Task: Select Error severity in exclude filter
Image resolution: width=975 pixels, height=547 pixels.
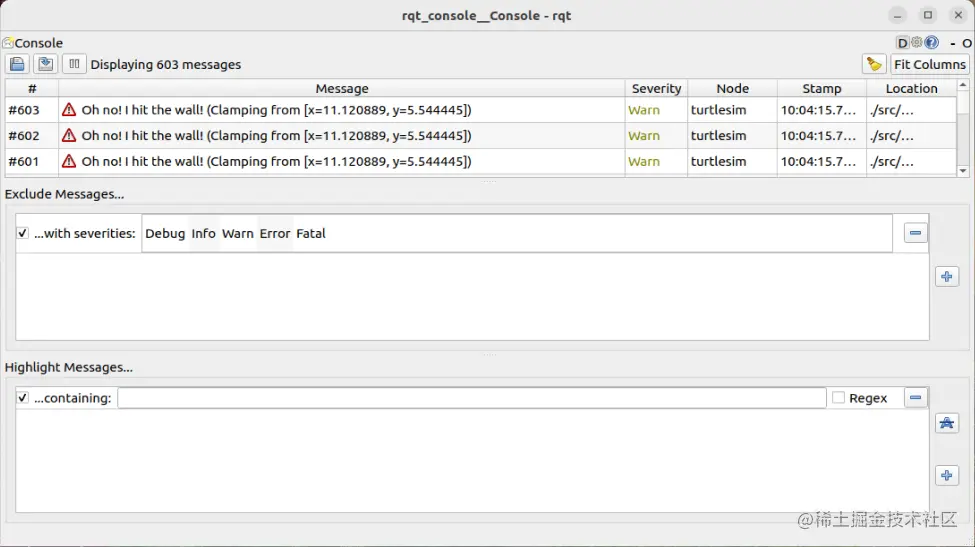Action: coord(275,234)
